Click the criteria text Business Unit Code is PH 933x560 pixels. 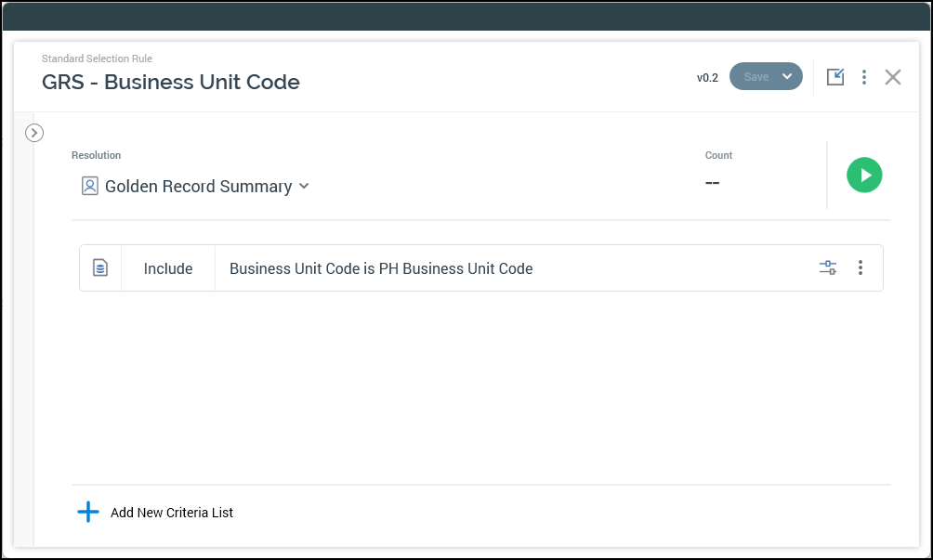tap(381, 268)
